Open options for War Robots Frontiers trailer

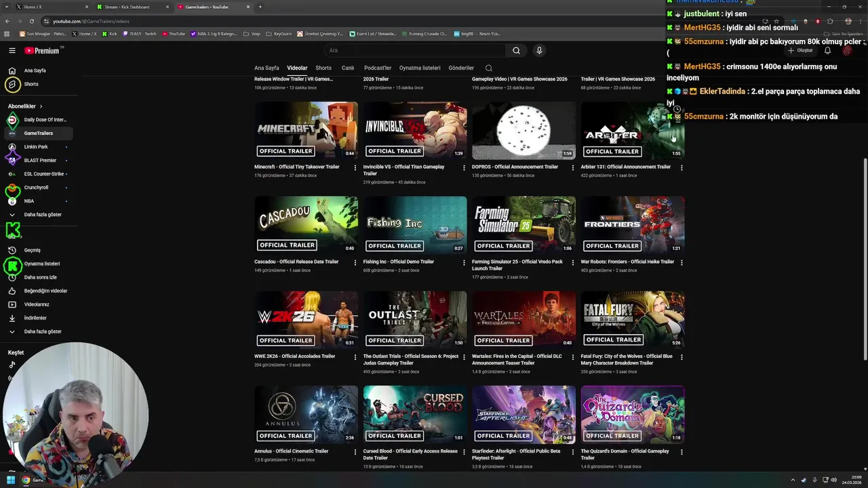(682, 262)
